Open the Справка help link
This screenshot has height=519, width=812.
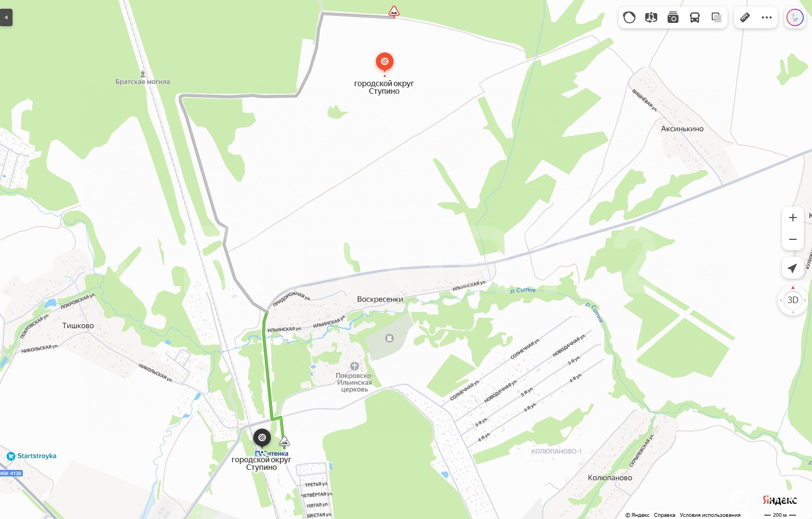coord(664,515)
